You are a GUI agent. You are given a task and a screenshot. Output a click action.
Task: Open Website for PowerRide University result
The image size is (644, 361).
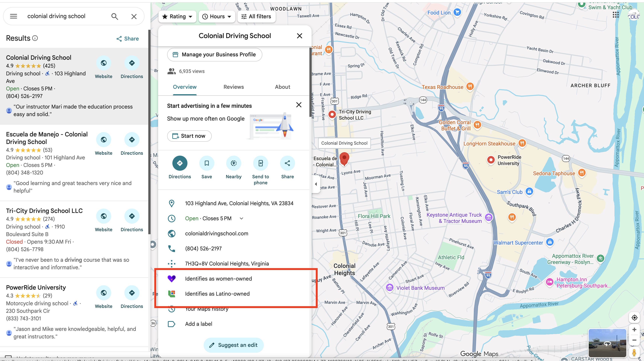(x=104, y=297)
